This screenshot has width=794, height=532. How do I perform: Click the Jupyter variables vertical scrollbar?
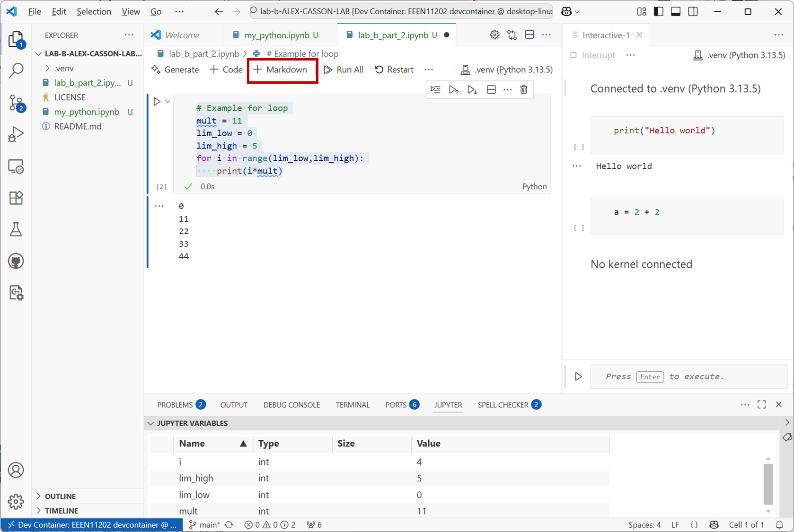tap(768, 484)
